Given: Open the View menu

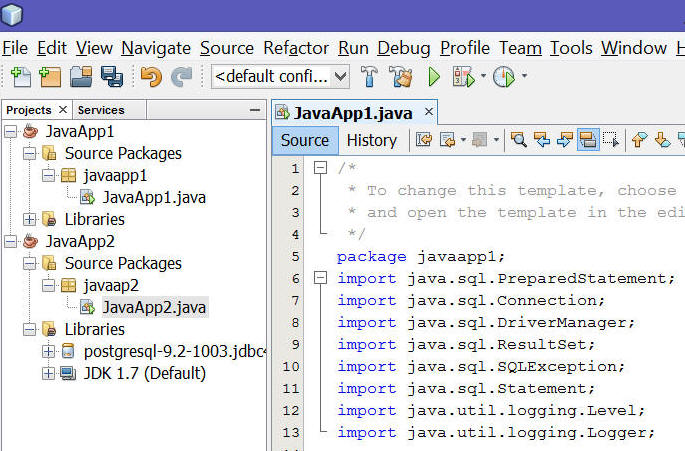Looking at the screenshot, I should pyautogui.click(x=94, y=48).
